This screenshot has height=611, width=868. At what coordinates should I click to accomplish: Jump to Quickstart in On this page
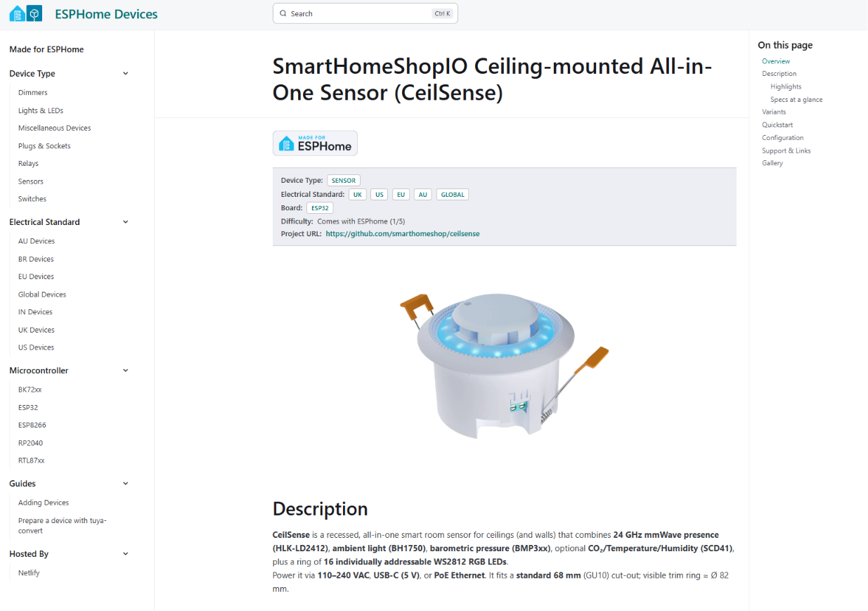point(777,125)
